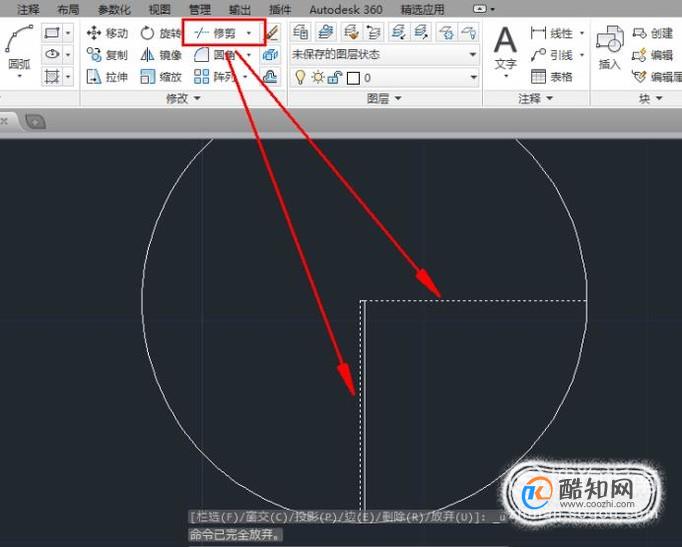The width and height of the screenshot is (682, 547).
Task: Open the Fillet (圆角) dropdown arrow
Action: tap(249, 55)
